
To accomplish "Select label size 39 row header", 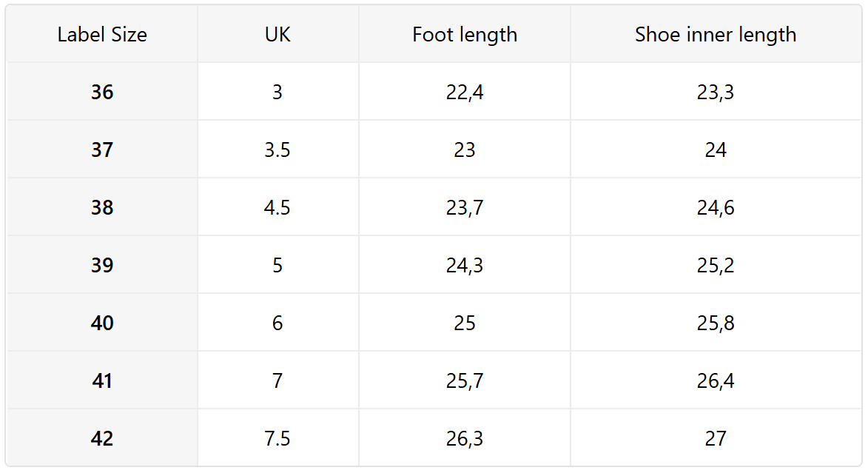I will pos(102,266).
